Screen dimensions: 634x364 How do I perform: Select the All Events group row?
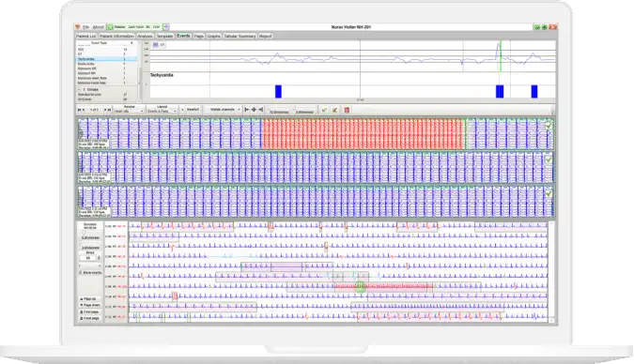click(107, 99)
